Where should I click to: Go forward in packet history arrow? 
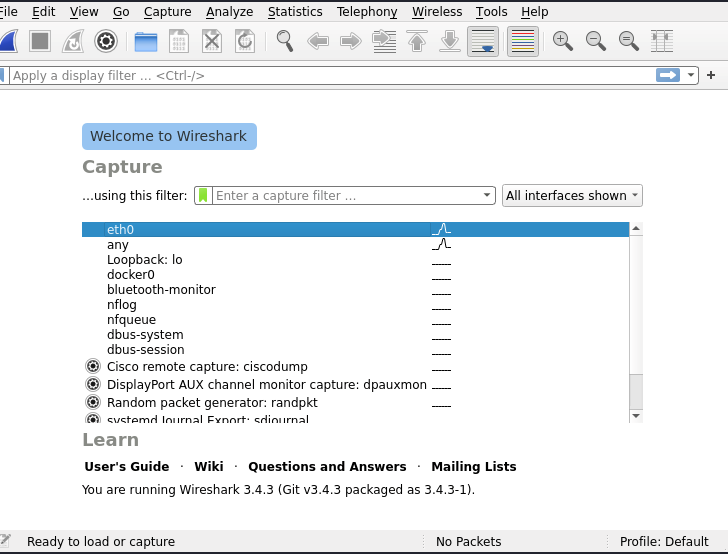[x=351, y=41]
